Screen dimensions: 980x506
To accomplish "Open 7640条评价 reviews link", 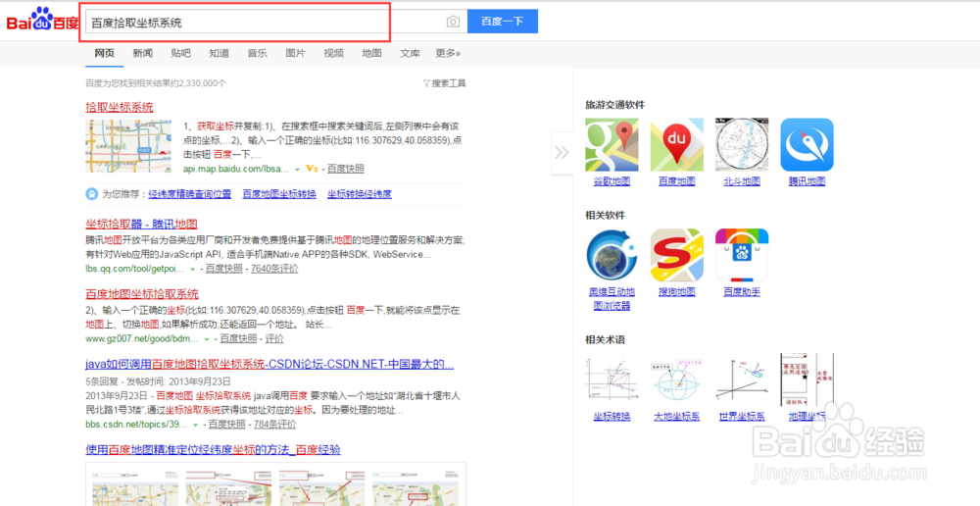I will coord(274,269).
